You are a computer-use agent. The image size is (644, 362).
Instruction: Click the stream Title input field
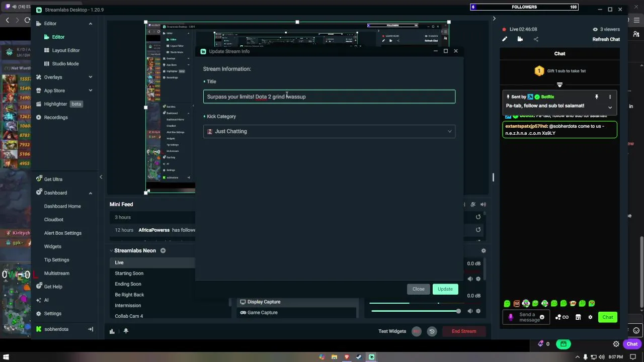point(329,97)
